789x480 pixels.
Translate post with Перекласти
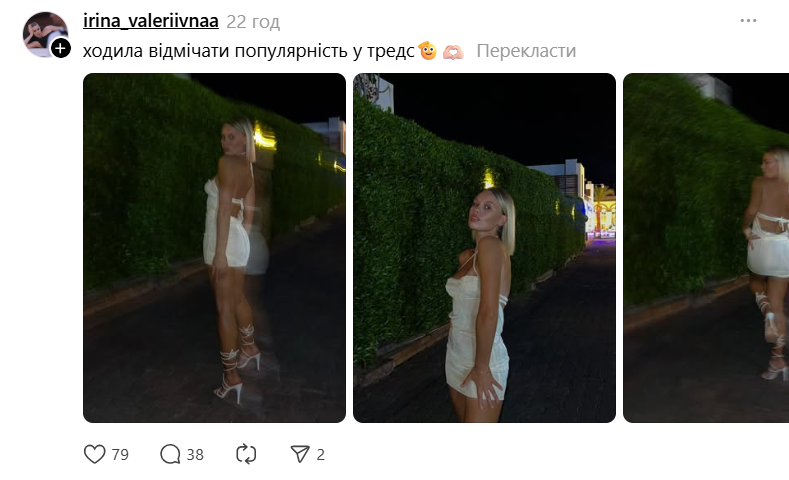click(x=526, y=51)
